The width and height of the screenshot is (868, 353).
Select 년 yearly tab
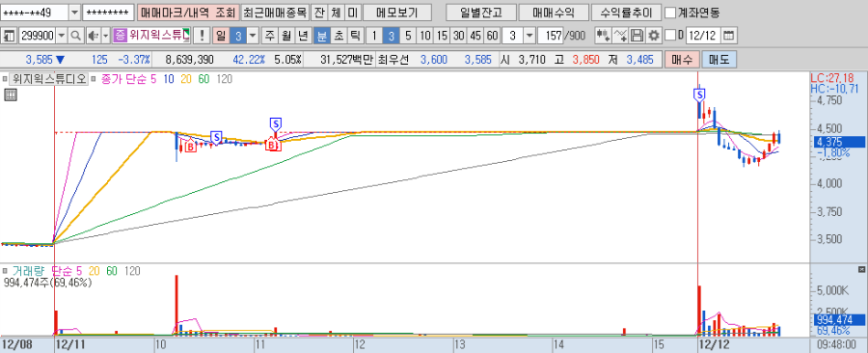(303, 36)
